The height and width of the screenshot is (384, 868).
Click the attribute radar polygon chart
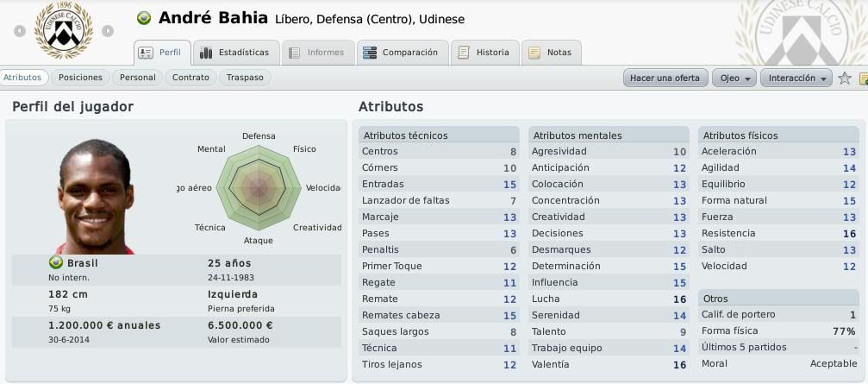[x=259, y=188]
